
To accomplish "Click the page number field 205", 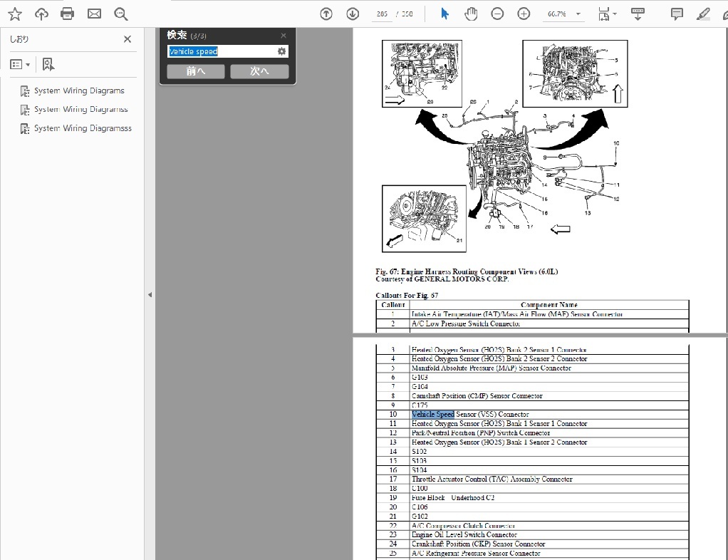I will pos(382,14).
